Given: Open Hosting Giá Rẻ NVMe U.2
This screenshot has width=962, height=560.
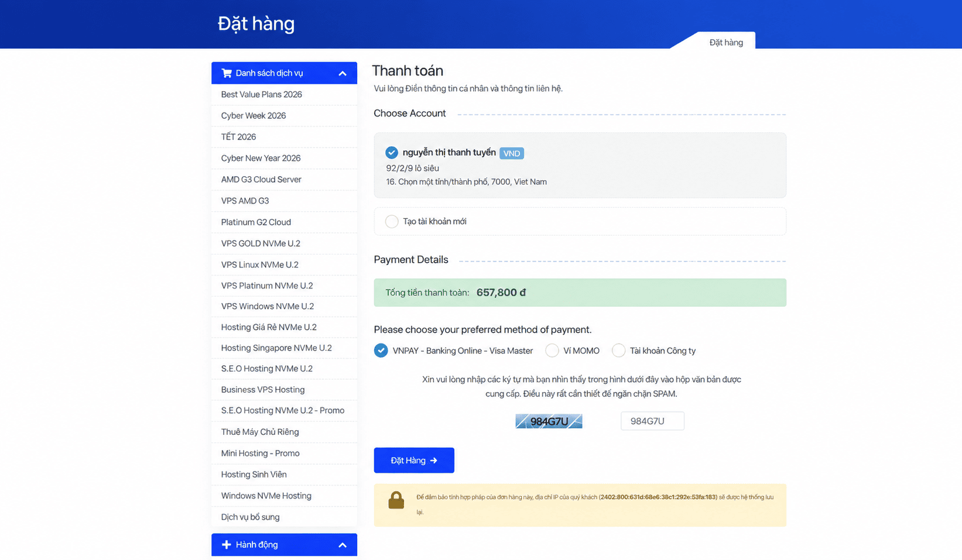Looking at the screenshot, I should [x=284, y=327].
